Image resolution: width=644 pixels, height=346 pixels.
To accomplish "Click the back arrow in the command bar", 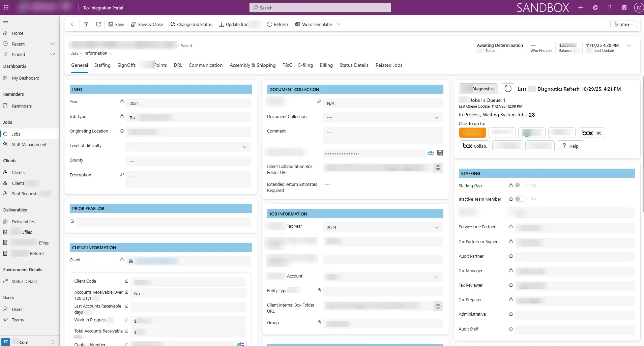I will [x=73, y=24].
